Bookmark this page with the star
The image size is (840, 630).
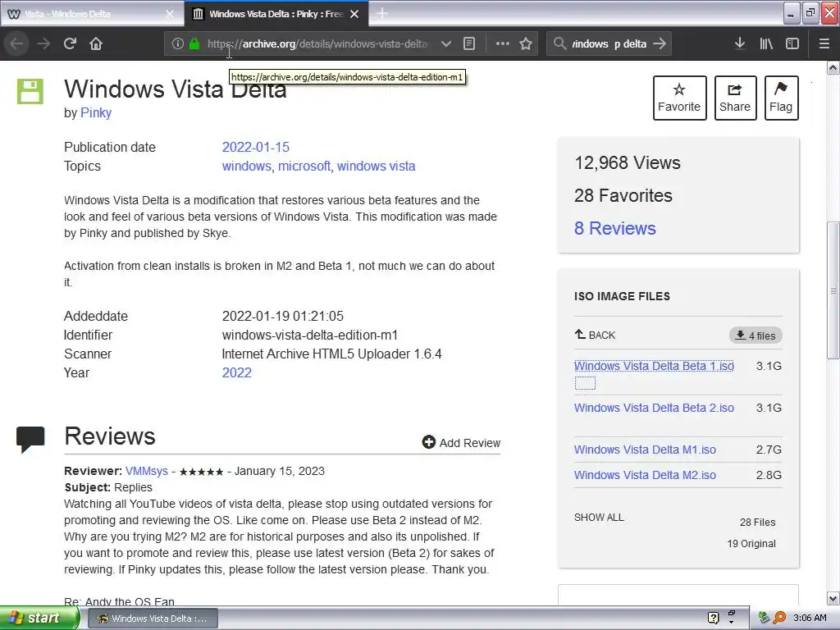526,44
